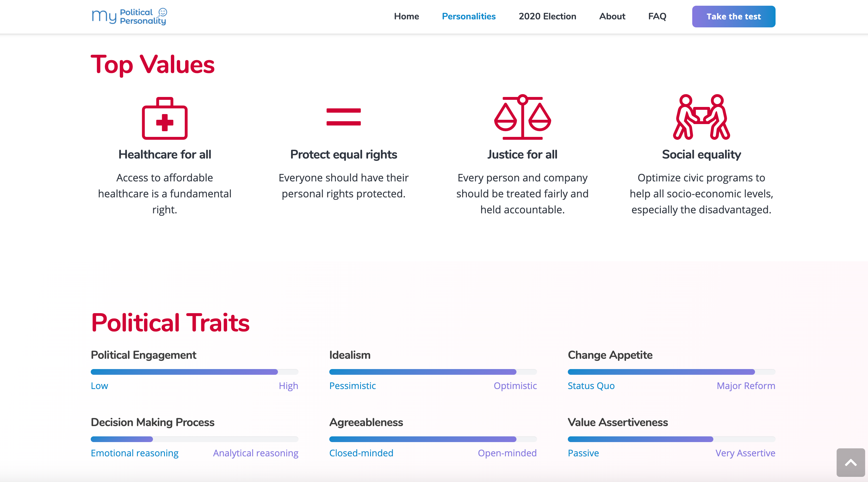The height and width of the screenshot is (482, 868).
Task: Click the scroll-to-top chevron button
Action: pyautogui.click(x=850, y=462)
